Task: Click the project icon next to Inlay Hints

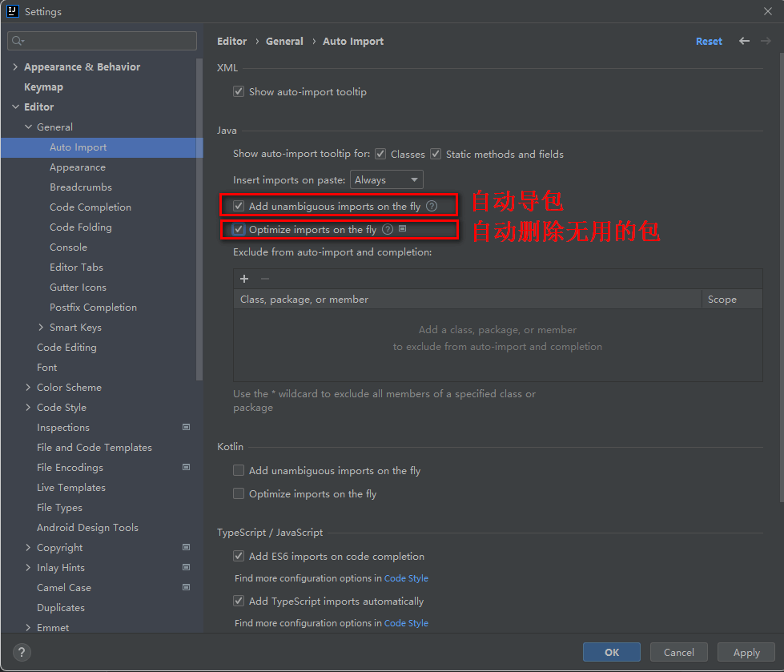Action: [x=186, y=567]
